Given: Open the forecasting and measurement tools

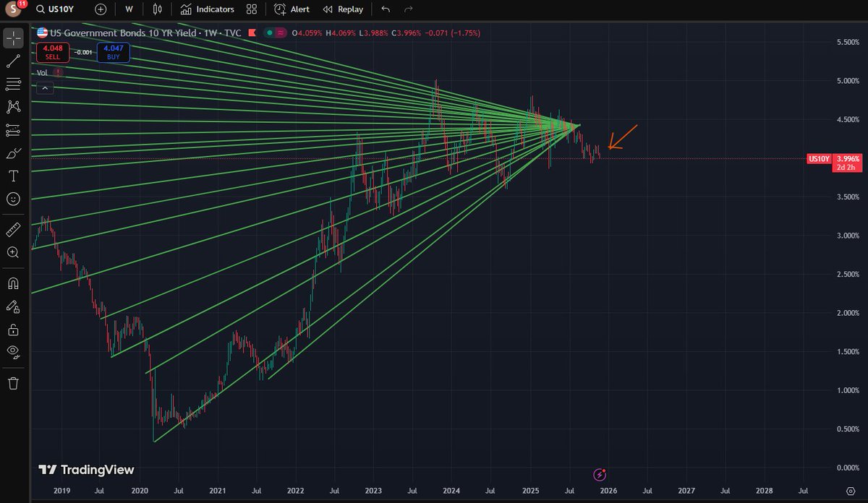Looking at the screenshot, I should tap(13, 130).
